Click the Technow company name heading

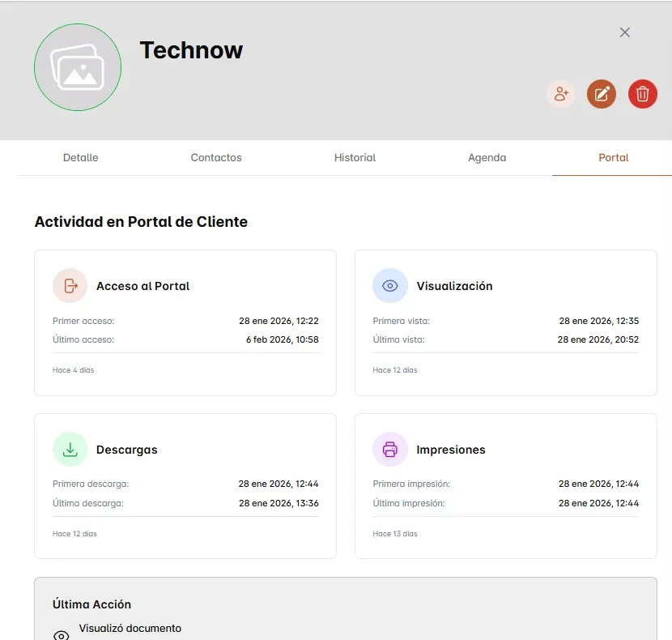coord(191,50)
